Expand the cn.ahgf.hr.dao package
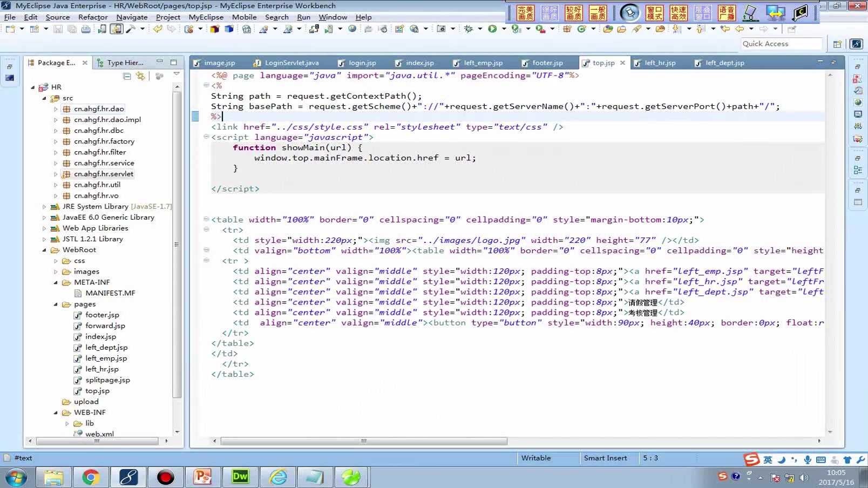The width and height of the screenshot is (868, 488). (x=56, y=109)
